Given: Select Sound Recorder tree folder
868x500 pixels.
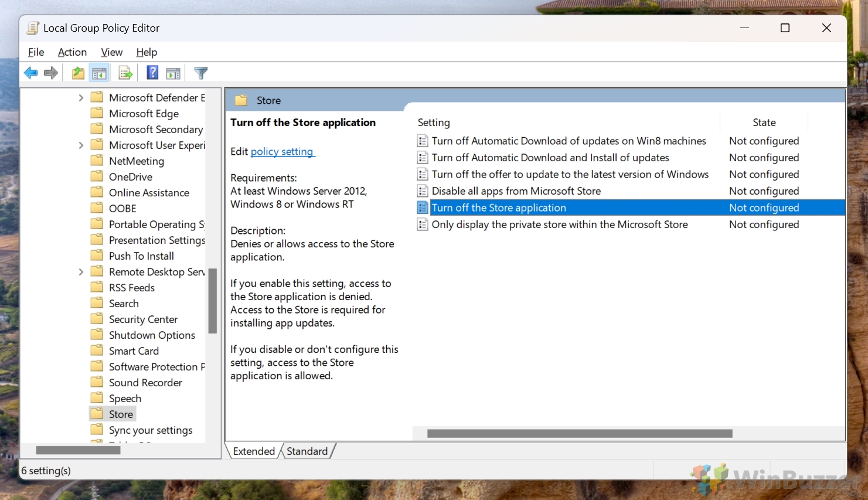Looking at the screenshot, I should [x=145, y=383].
